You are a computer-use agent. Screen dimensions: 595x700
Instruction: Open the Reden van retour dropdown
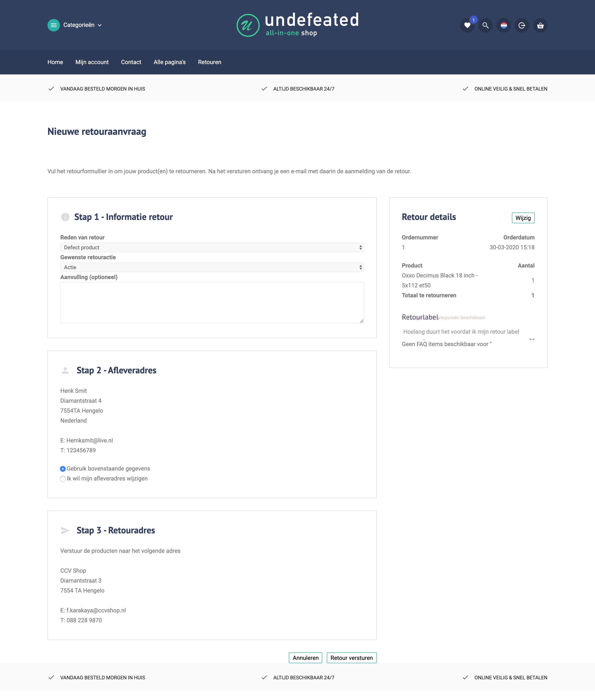click(x=212, y=247)
